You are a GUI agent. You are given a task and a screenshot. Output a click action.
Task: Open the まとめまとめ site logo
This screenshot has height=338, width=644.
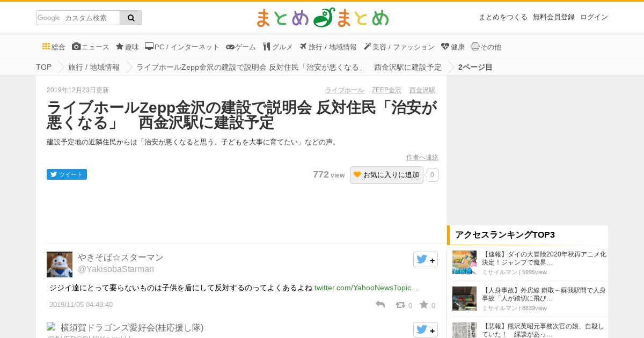322,18
